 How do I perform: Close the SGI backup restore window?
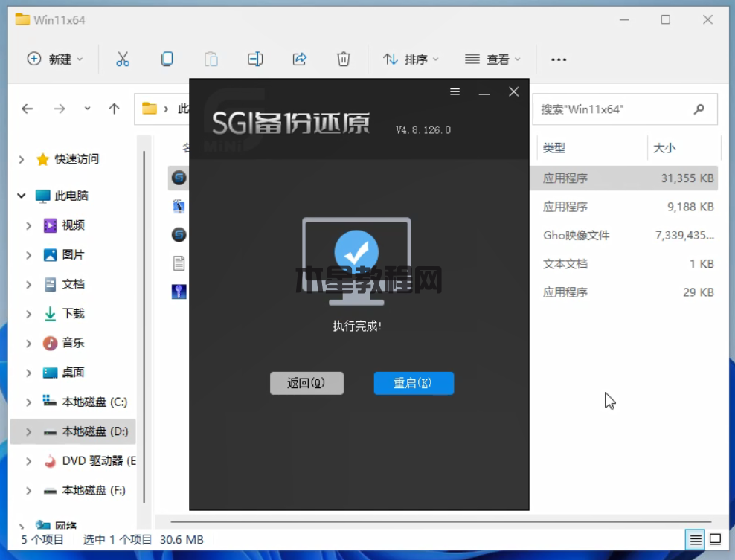(x=514, y=92)
